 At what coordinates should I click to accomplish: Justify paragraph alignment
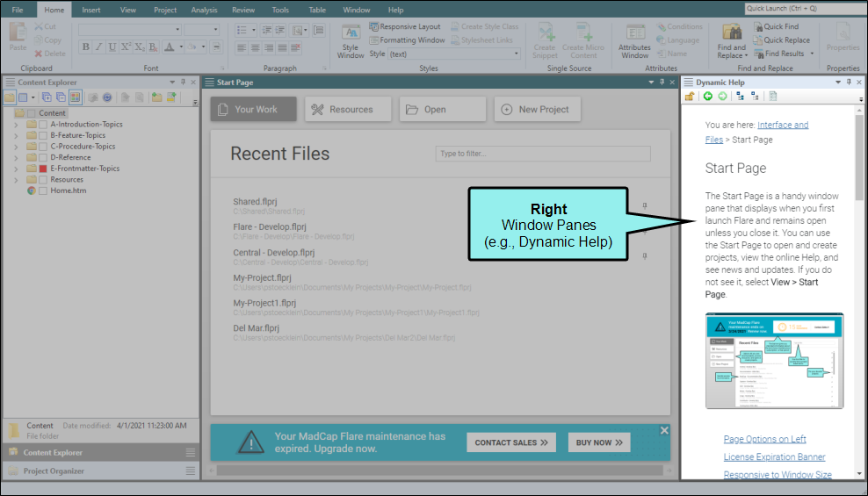point(282,48)
